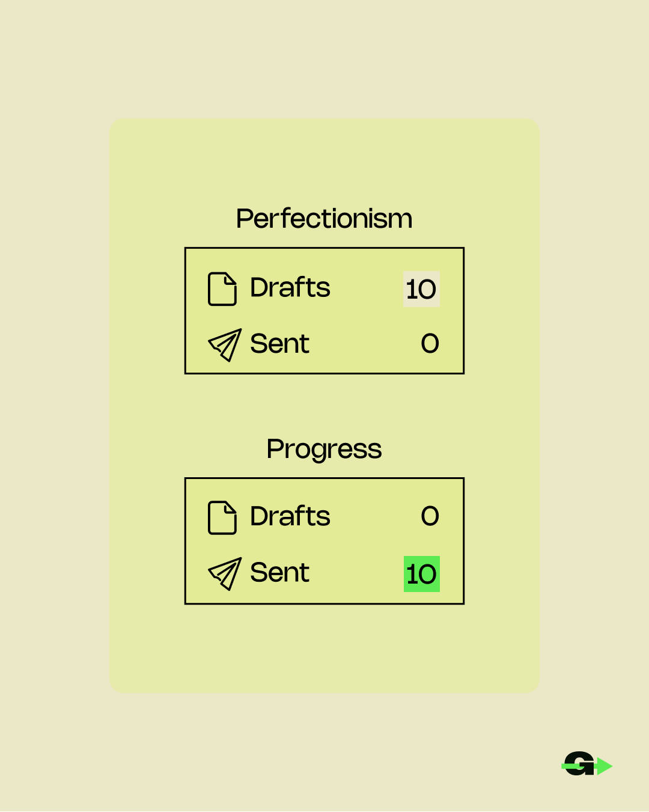Click the highlighted 10 drafts count badge
Viewport: 649px width, 812px height.
pos(421,289)
